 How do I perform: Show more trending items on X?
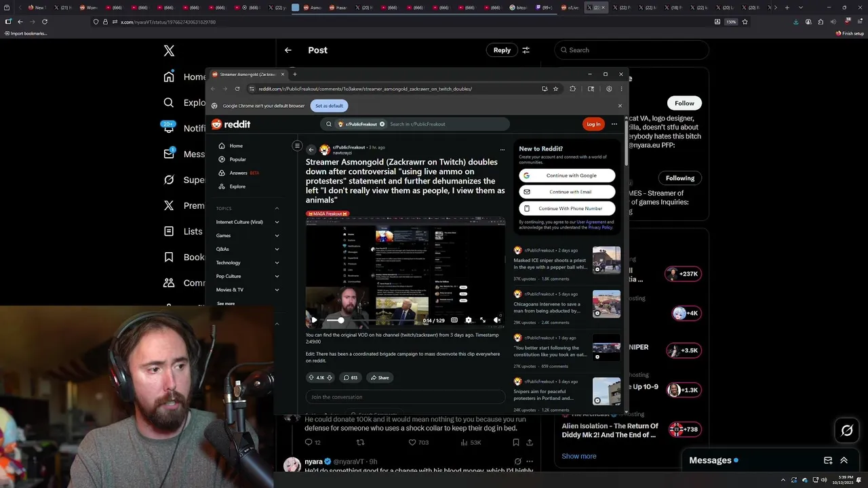click(x=579, y=456)
